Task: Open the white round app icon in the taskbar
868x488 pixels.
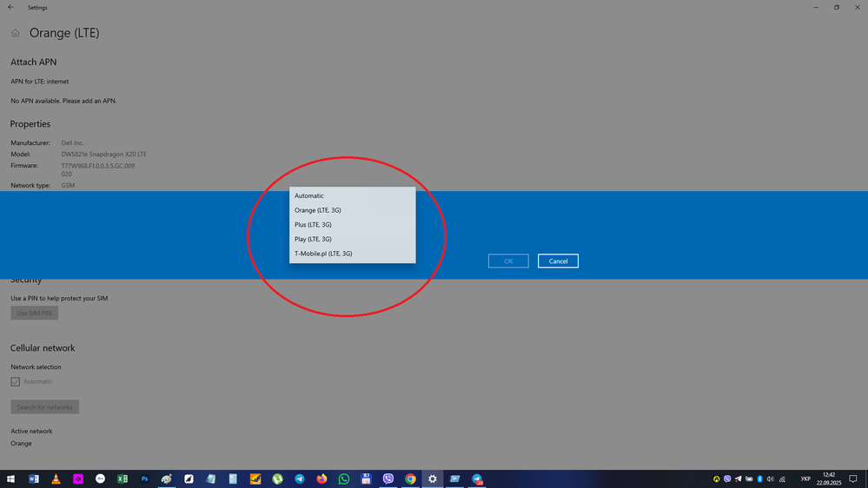Action: tap(100, 479)
